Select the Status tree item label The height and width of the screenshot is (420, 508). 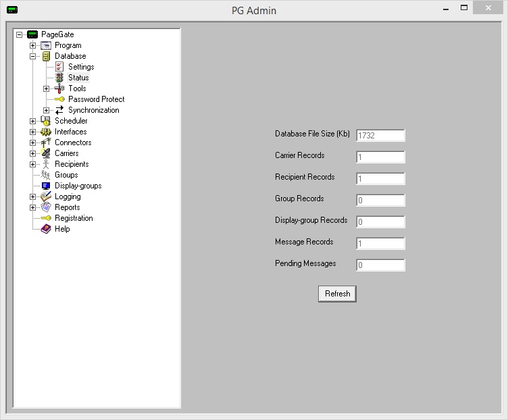[x=78, y=78]
